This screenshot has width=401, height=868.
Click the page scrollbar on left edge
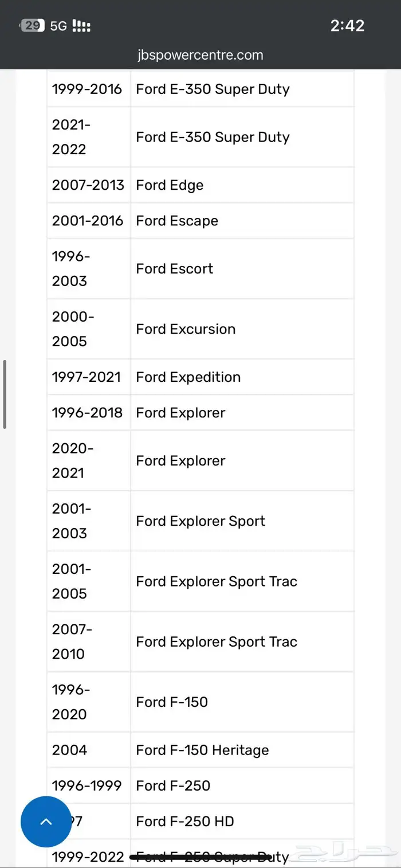[x=5, y=394]
